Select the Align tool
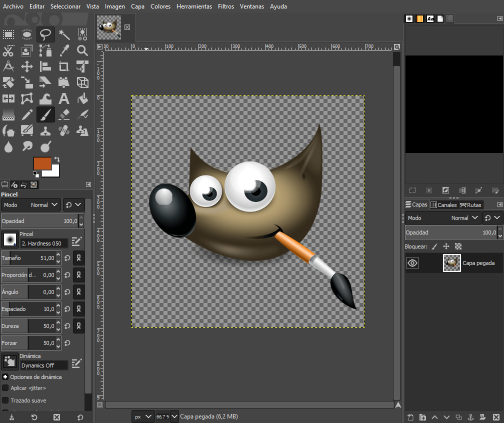Screen dimensions: 504x423 click(45, 66)
